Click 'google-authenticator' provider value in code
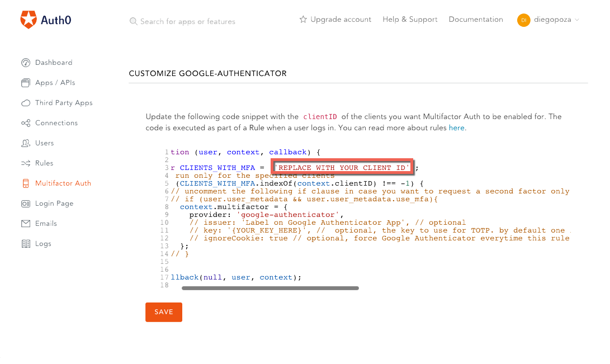610x364 pixels. [x=288, y=215]
